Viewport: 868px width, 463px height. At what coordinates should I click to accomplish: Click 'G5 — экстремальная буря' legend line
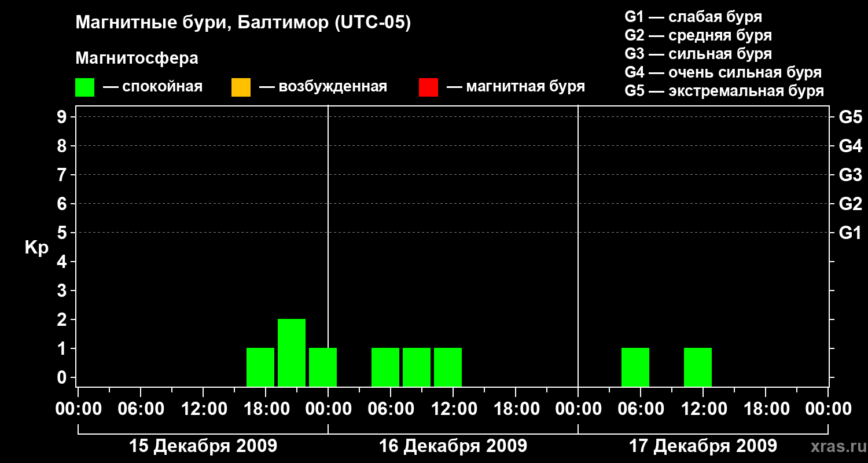[x=724, y=91]
